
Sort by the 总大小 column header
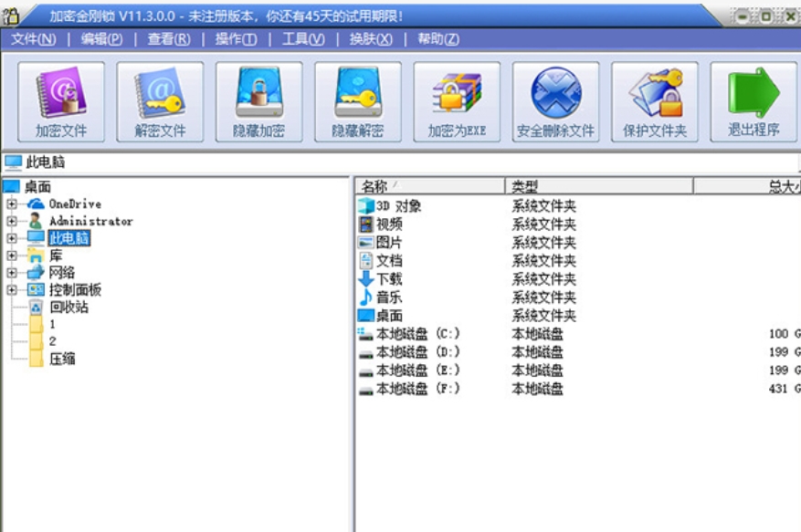(747, 186)
